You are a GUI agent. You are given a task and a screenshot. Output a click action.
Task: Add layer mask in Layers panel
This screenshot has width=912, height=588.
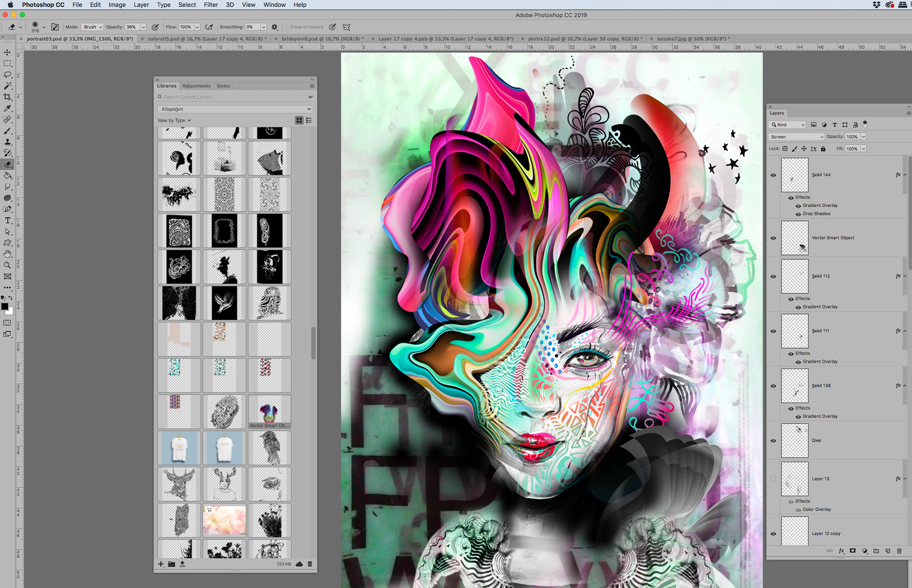pyautogui.click(x=853, y=551)
